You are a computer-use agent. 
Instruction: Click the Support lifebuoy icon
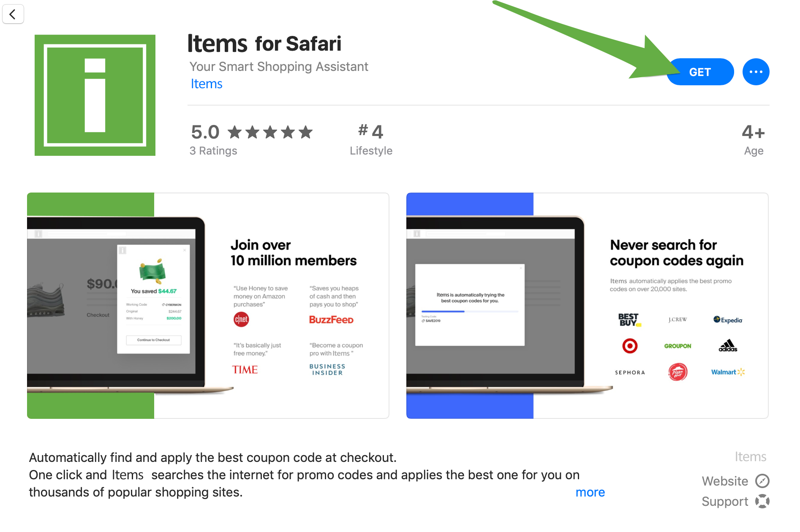coord(762,501)
